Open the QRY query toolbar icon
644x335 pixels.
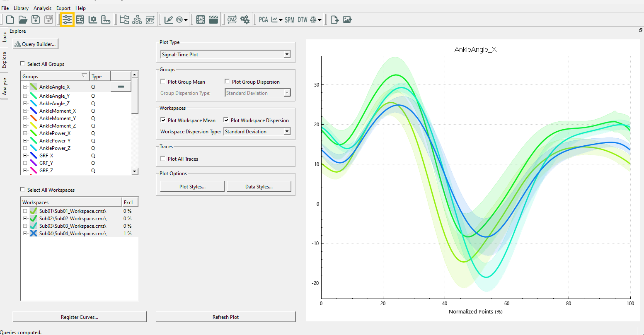tap(150, 19)
